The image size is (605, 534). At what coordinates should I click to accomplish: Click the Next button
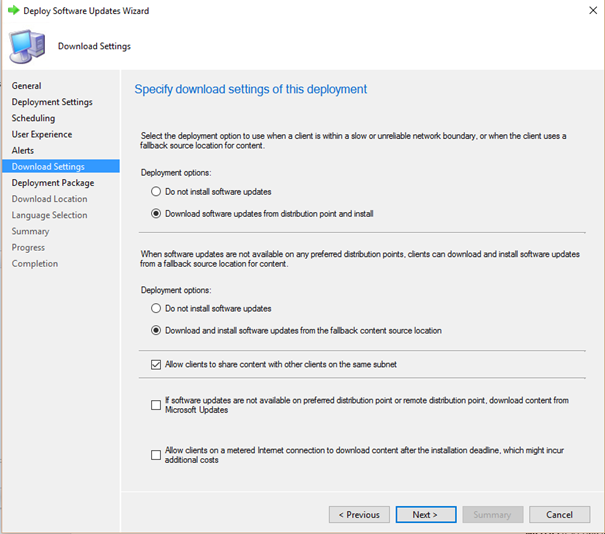tap(426, 515)
